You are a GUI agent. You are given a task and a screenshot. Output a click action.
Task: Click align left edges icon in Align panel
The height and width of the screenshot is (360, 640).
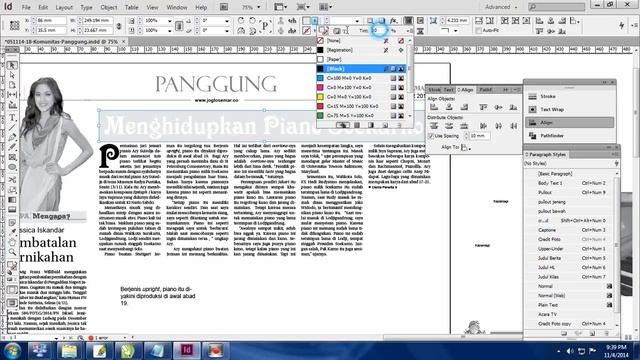coord(434,107)
